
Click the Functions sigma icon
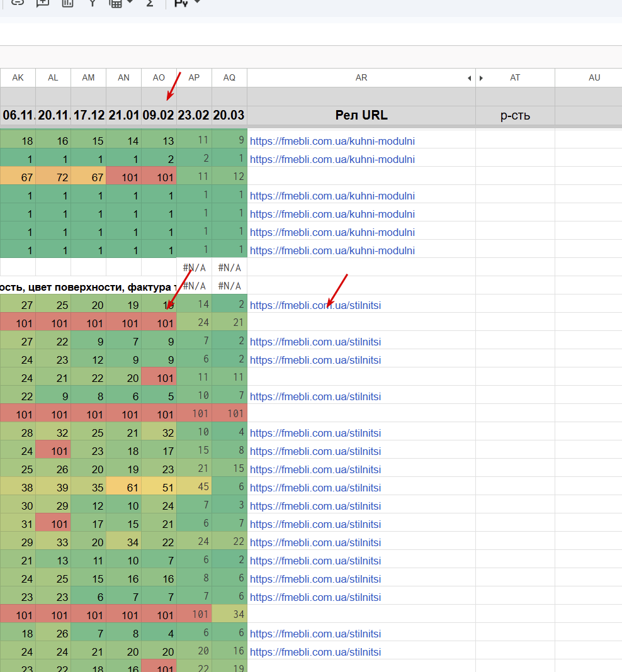(x=150, y=3)
